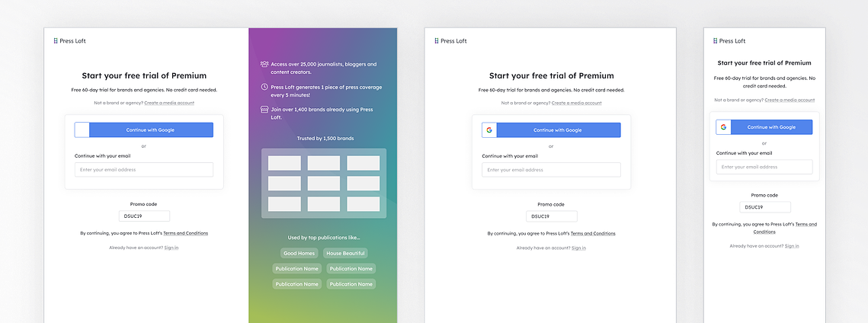Click 'Start your free trial of Premium' heading in middle mockup
Screen dimensions: 868x323
(x=551, y=75)
